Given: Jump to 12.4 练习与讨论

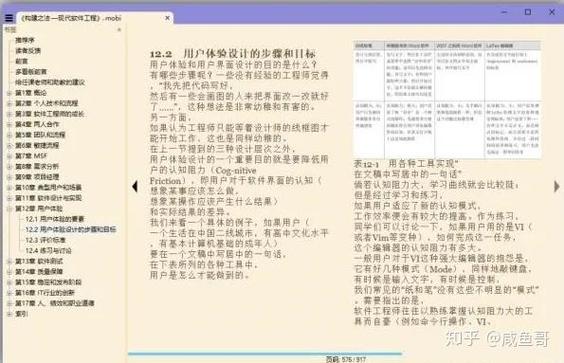Looking at the screenshot, I should (48, 250).
